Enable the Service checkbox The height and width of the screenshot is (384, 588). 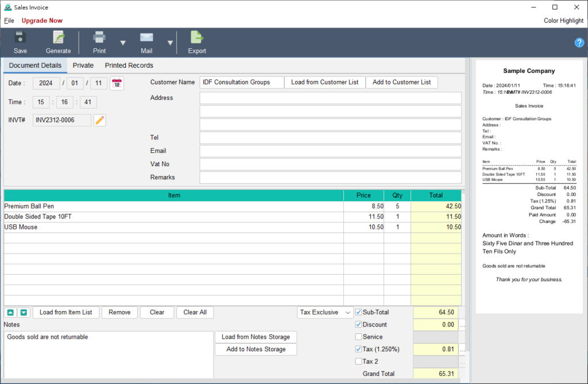click(358, 337)
